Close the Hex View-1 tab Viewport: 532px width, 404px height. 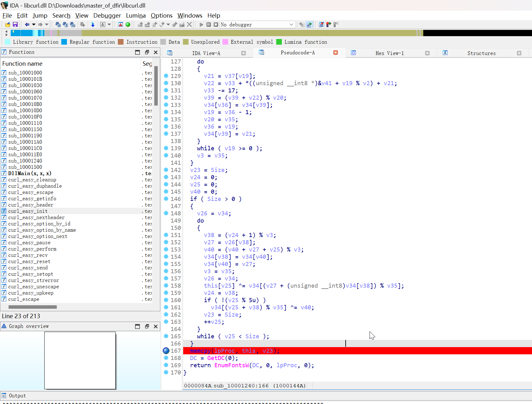427,53
